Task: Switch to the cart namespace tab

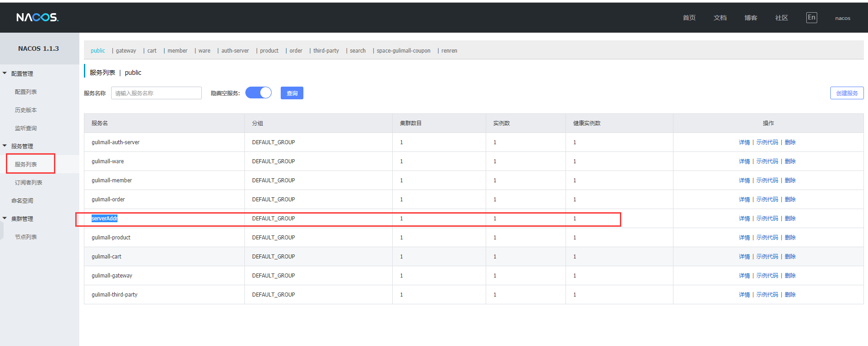Action: (152, 51)
